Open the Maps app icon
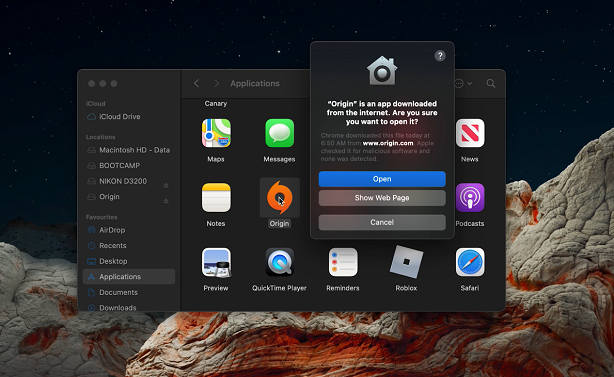Image resolution: width=614 pixels, height=377 pixels. coord(216,133)
